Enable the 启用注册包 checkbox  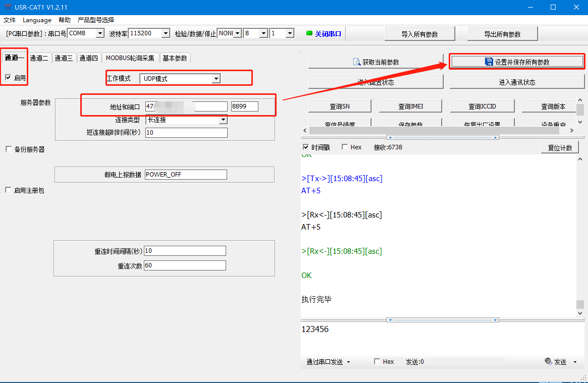pos(8,190)
